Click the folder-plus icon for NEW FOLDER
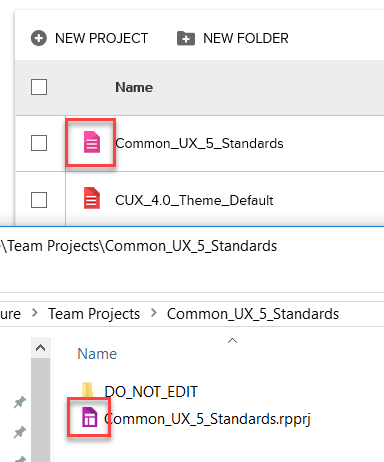 186,38
